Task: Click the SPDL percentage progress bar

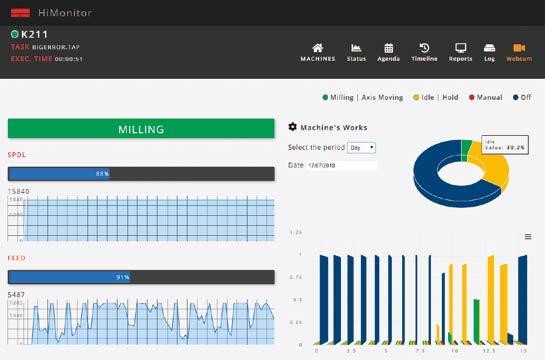Action: [x=141, y=174]
